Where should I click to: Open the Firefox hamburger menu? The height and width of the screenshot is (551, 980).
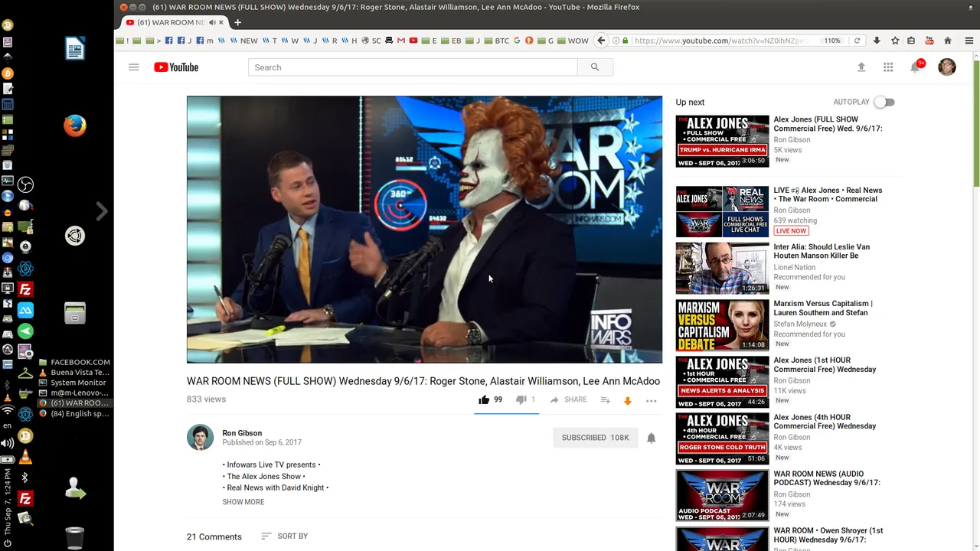click(x=969, y=41)
